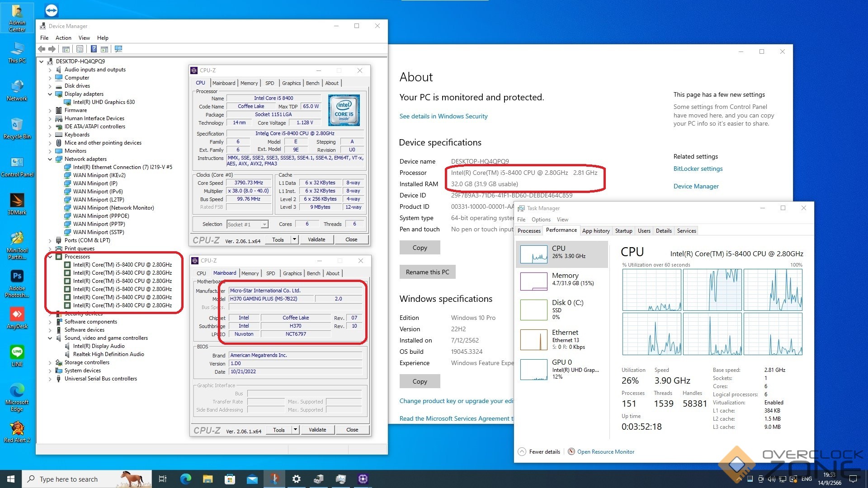This screenshot has height=488, width=868.
Task: Expand the Storage controllers node
Action: point(50,362)
